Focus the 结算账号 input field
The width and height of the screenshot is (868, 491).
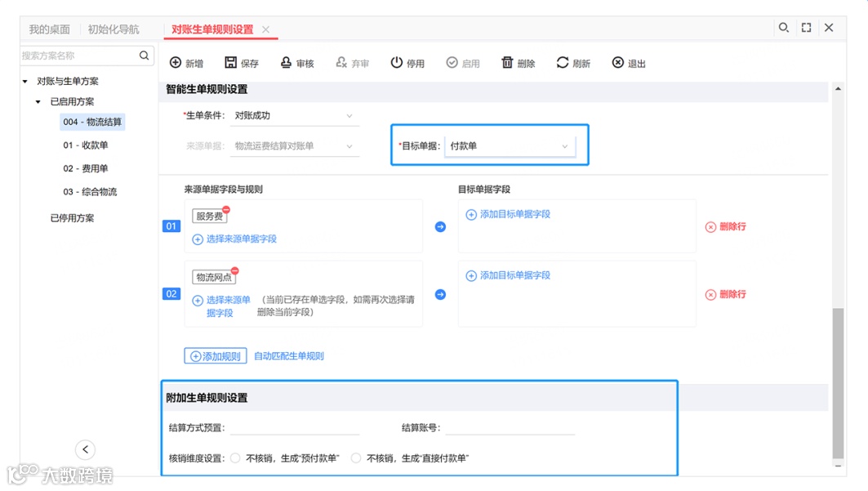pyautogui.click(x=510, y=427)
